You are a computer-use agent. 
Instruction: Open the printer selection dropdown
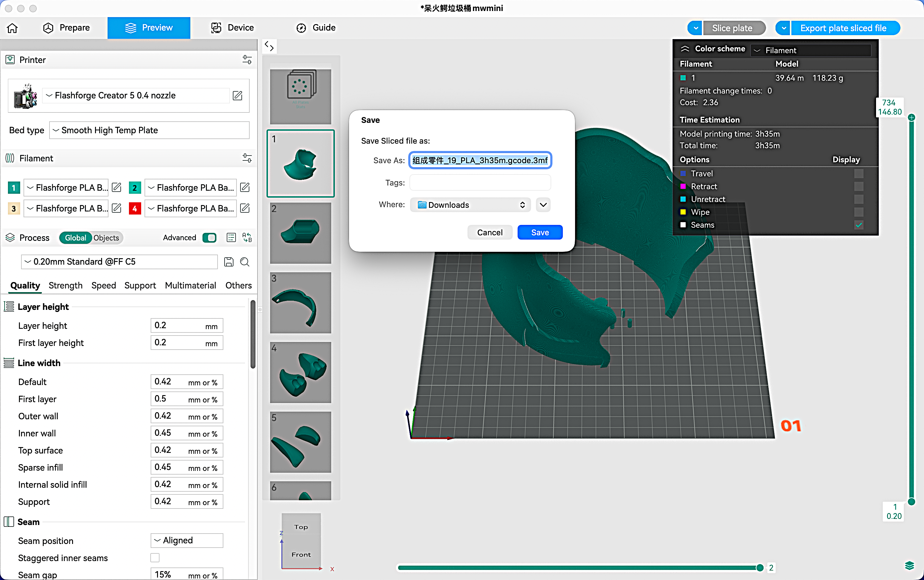click(x=136, y=96)
